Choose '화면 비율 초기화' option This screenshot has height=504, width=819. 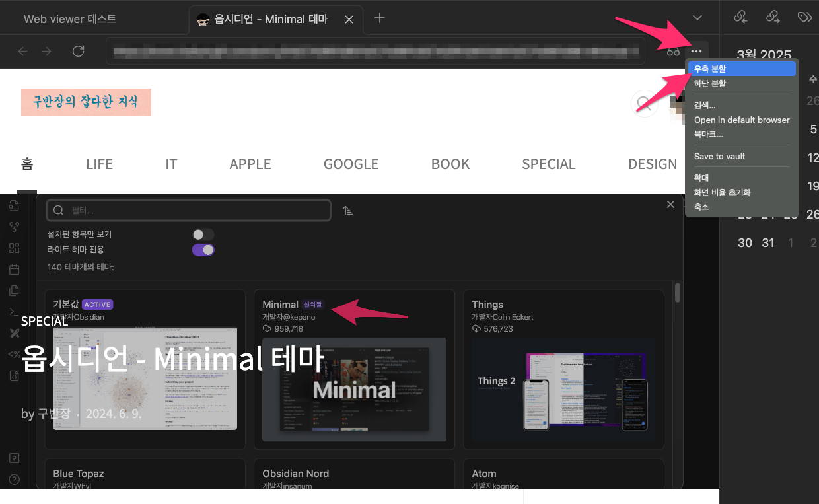pos(742,192)
